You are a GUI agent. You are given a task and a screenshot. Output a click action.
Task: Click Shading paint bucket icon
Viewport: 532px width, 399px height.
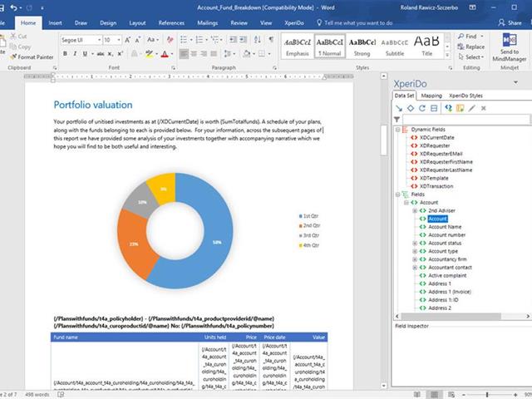247,53
